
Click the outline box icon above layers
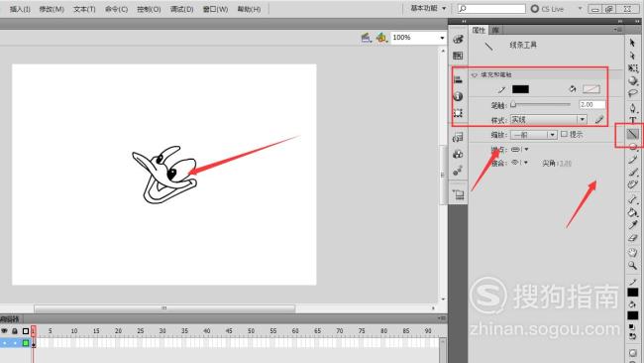click(26, 330)
